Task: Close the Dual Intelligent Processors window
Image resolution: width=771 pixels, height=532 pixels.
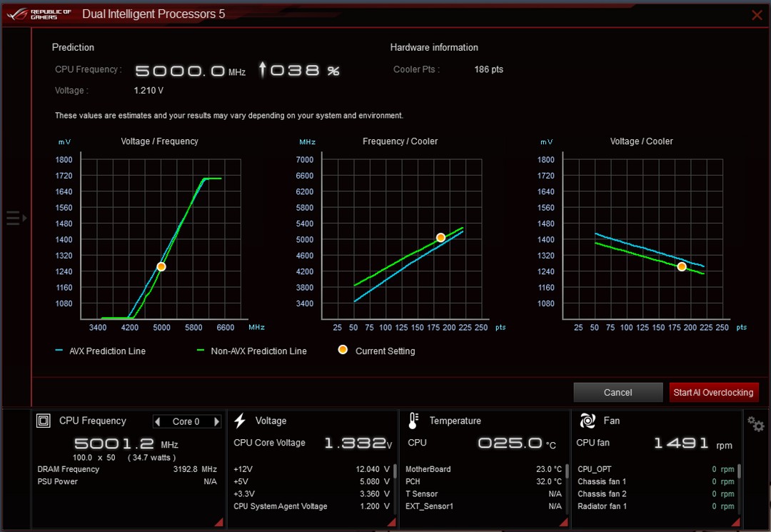Action: 757,15
